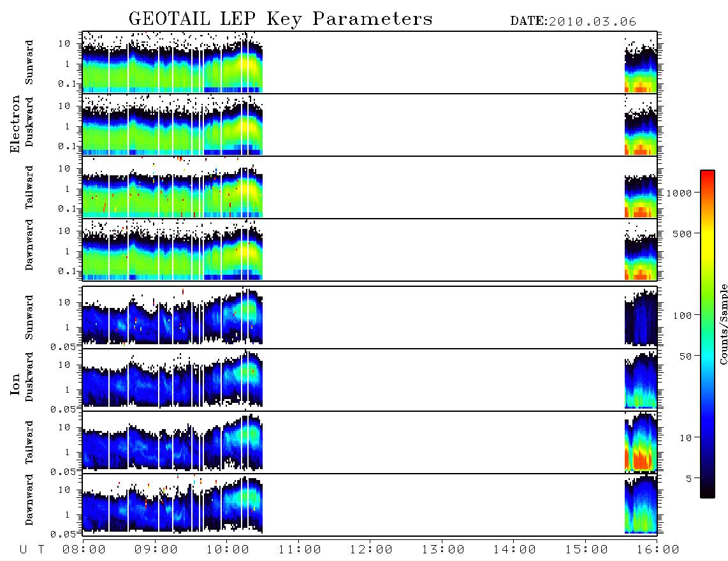Screen dimensions: 728x561
Task: Click the Ion Dawnward spectrogram panel
Action: coord(370,504)
